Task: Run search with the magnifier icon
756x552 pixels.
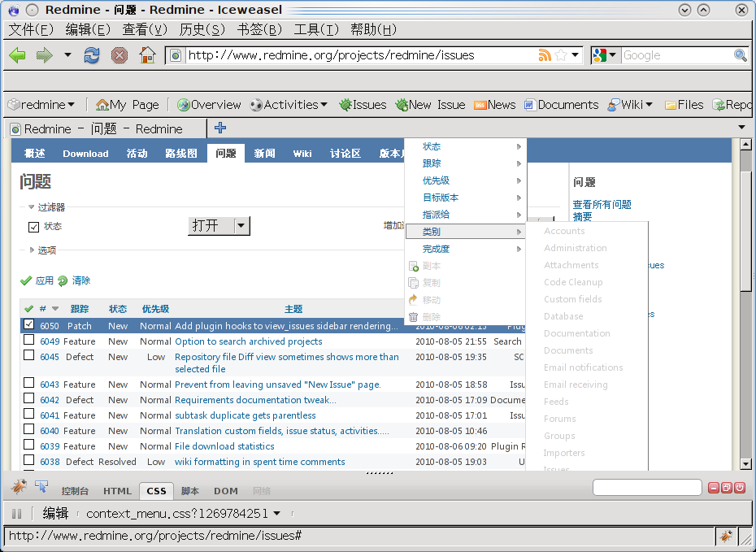Action: (740, 55)
